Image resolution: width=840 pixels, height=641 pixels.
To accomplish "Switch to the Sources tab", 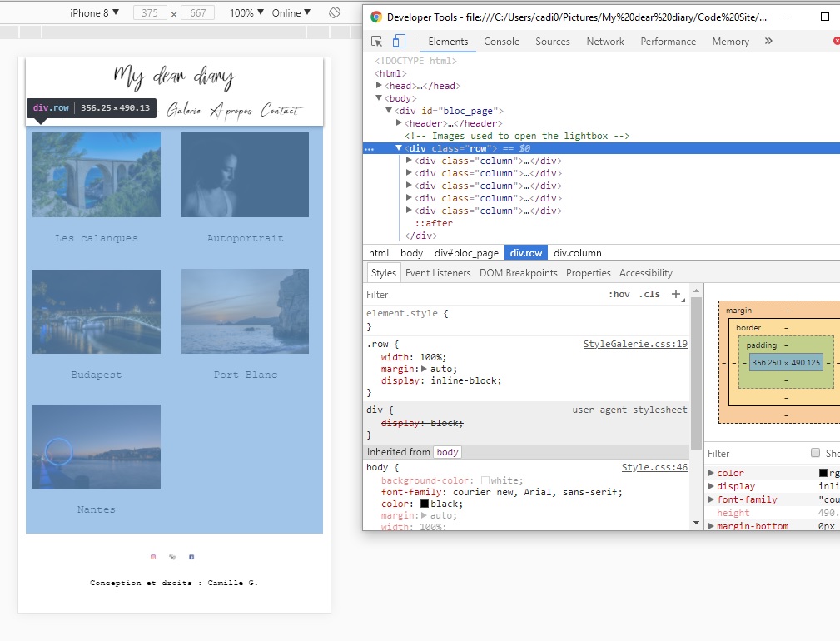I will [552, 42].
